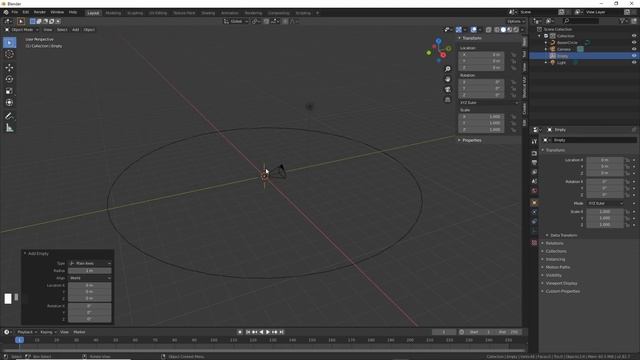Select the Rotate tool
Viewport: 640px width, 360px height.
(x=9, y=79)
